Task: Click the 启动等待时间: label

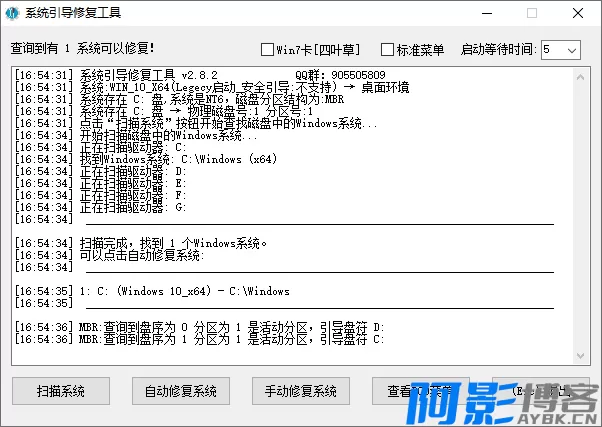Action: (498, 50)
